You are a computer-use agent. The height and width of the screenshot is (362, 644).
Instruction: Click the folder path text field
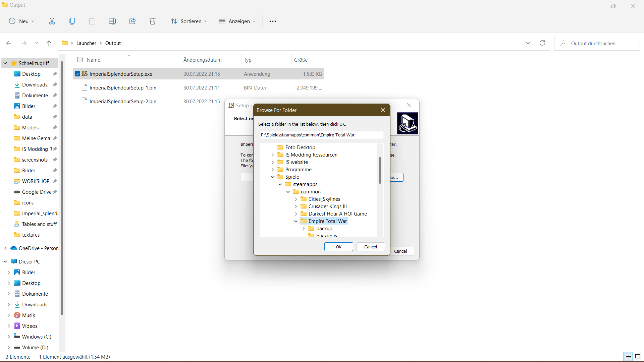click(321, 135)
